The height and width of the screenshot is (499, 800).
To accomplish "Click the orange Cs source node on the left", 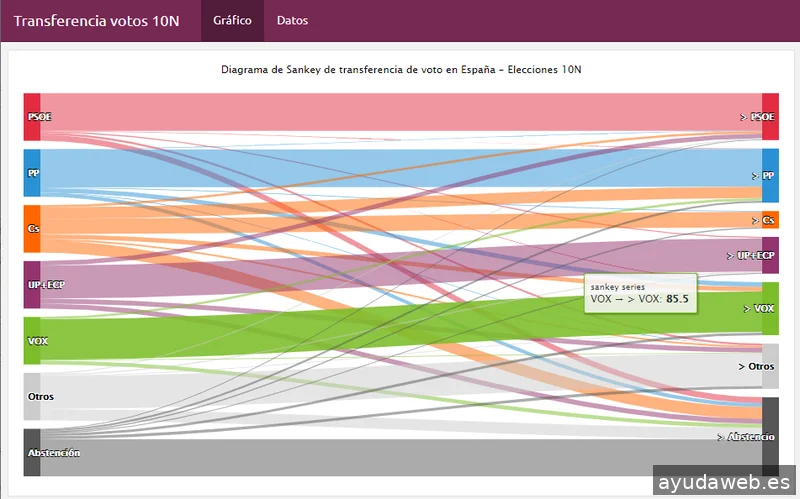I will (32, 229).
